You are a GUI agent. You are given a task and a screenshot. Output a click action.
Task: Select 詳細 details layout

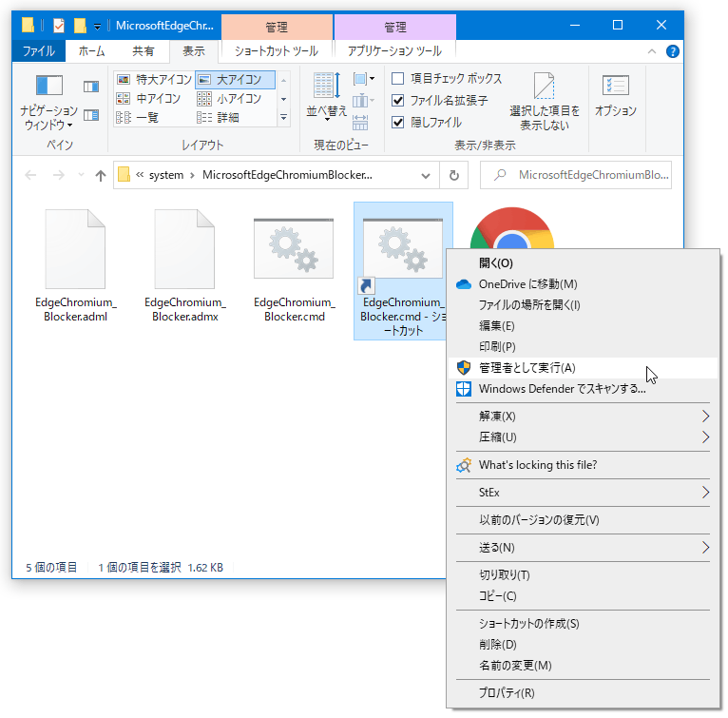coord(219,118)
